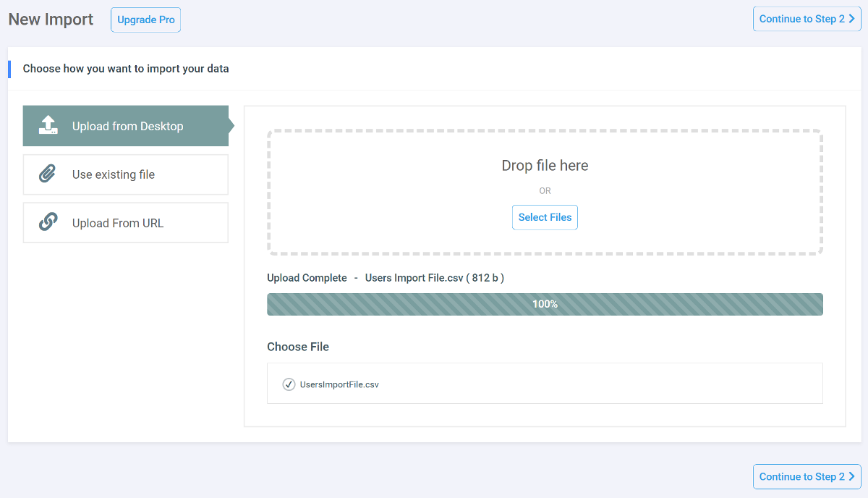This screenshot has width=868, height=498.
Task: Click the Choose how you want to import header
Action: [x=124, y=68]
